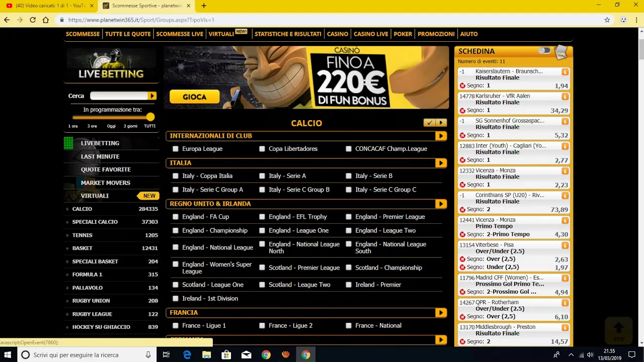Open info icon for Karlsruher - VfR Aalen
Image resolution: width=644 pixels, height=362 pixels.
click(565, 97)
